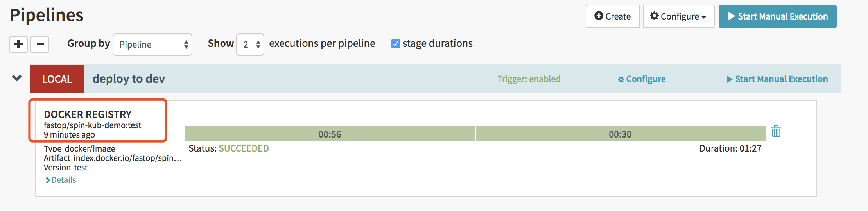
Task: Open the Configure dropdown caret at top
Action: 704,17
